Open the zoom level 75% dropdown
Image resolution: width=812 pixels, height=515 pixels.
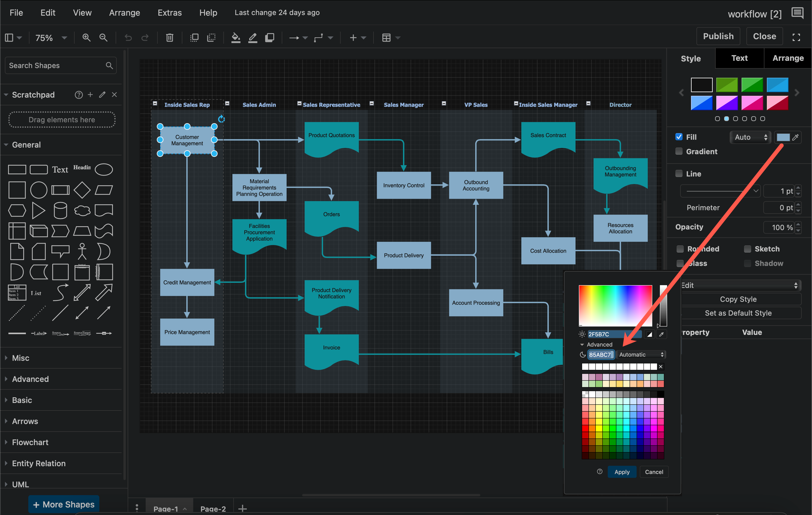click(x=51, y=37)
